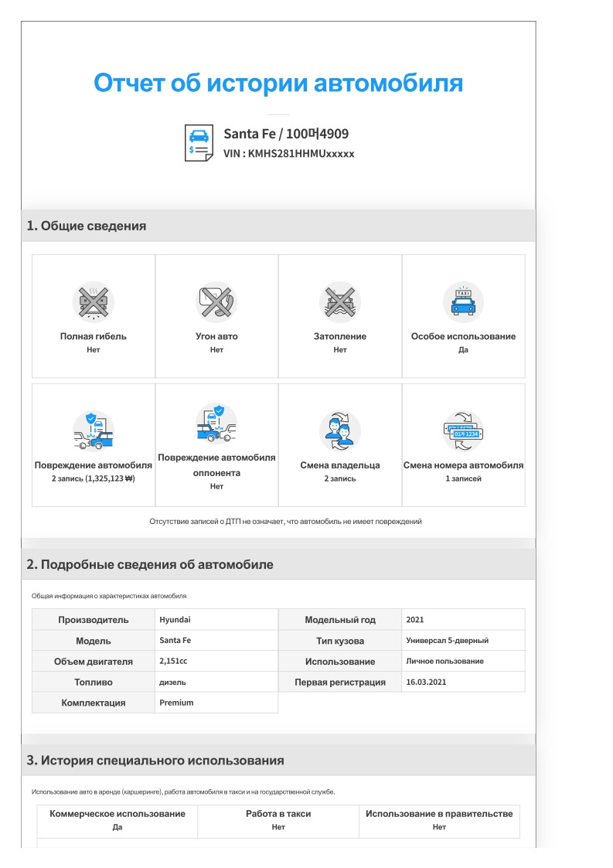This screenshot has height=868, width=613.
Task: Click the Смена номера автомобиля label
Action: 464,465
